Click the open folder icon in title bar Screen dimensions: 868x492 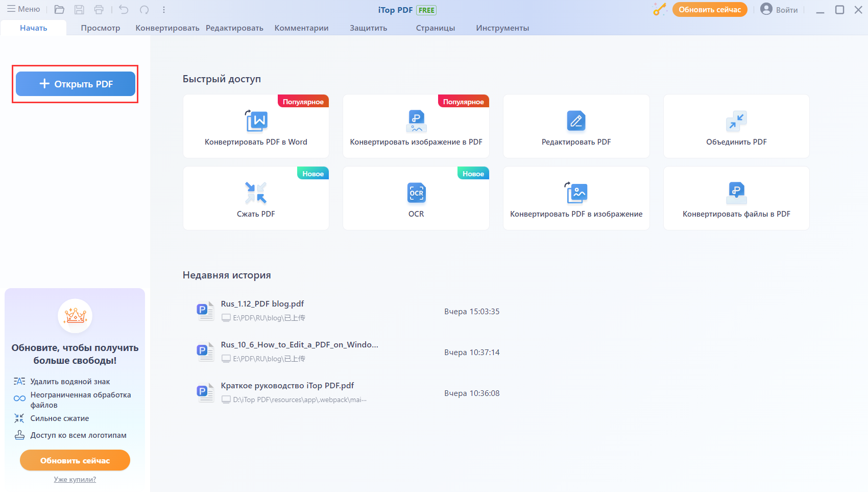(x=59, y=10)
